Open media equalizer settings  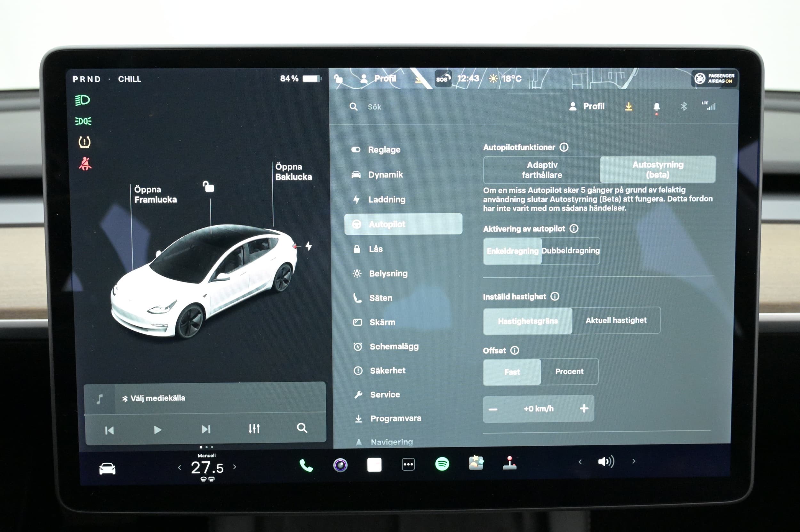coord(254,429)
